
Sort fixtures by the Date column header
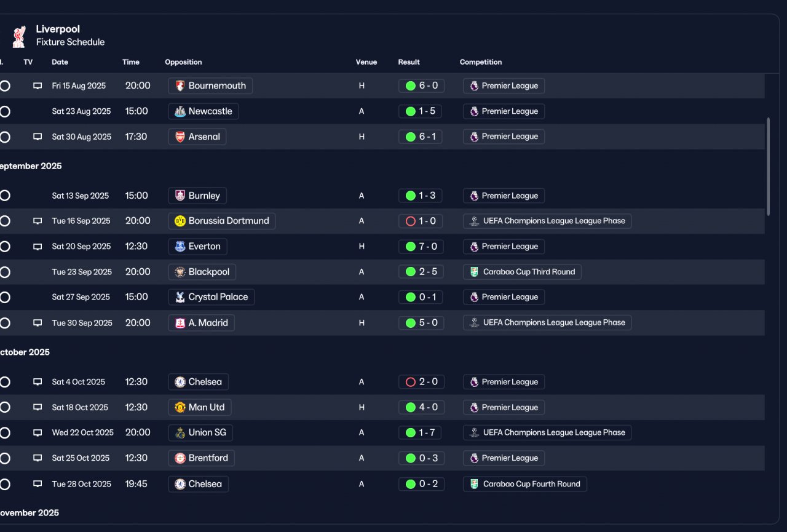coord(60,62)
